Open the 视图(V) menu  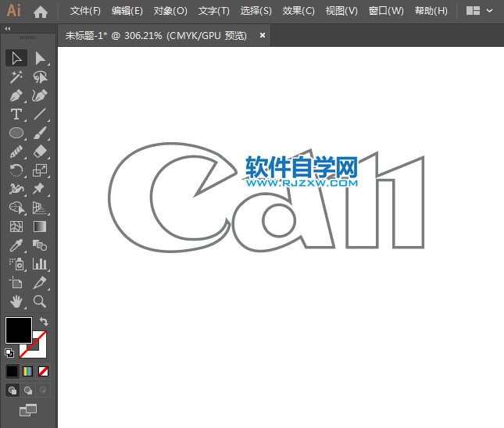click(341, 11)
